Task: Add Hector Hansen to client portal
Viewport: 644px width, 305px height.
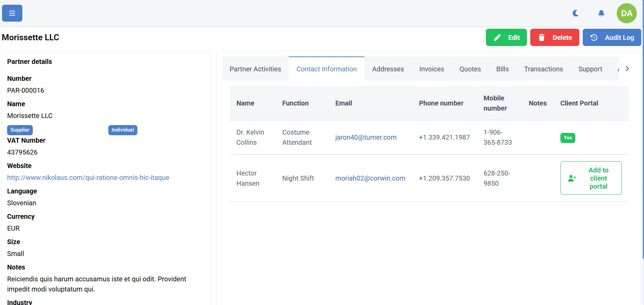Action: [x=591, y=178]
